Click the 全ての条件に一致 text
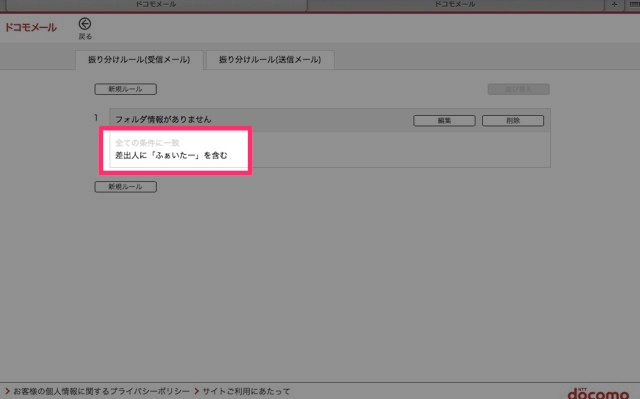The image size is (640, 399). [x=147, y=143]
